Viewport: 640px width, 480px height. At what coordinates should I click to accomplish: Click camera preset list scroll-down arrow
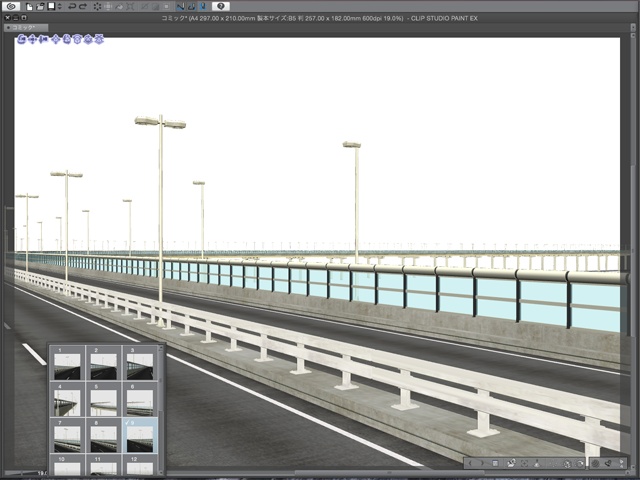tap(161, 473)
